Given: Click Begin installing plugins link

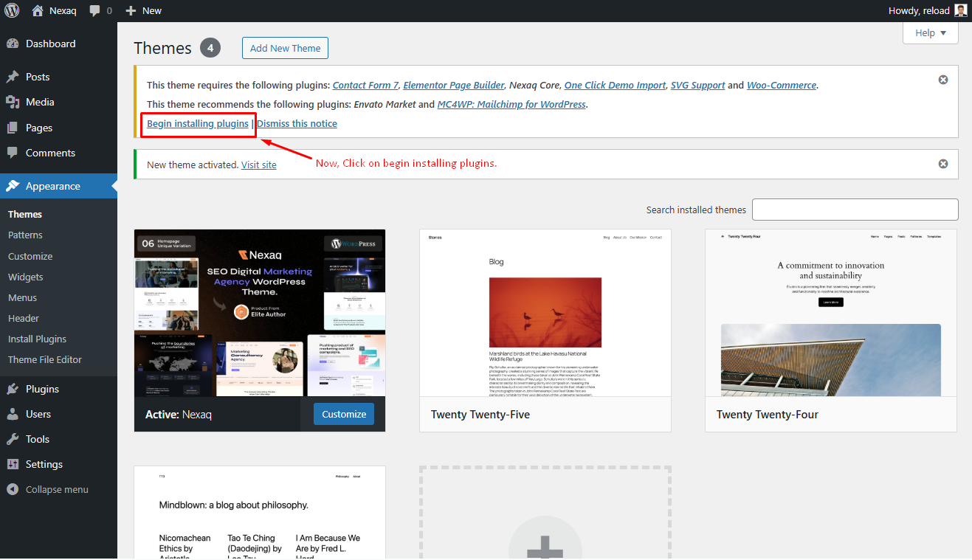Looking at the screenshot, I should (x=198, y=123).
